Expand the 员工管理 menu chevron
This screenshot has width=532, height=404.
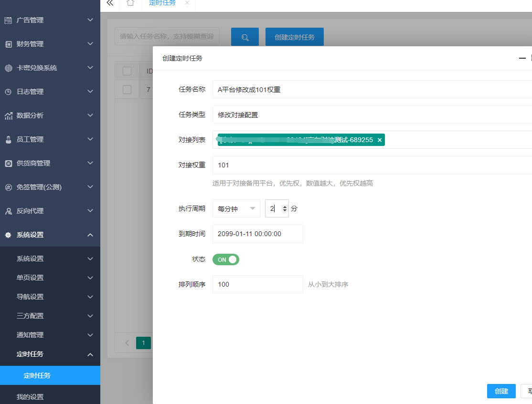pos(90,139)
